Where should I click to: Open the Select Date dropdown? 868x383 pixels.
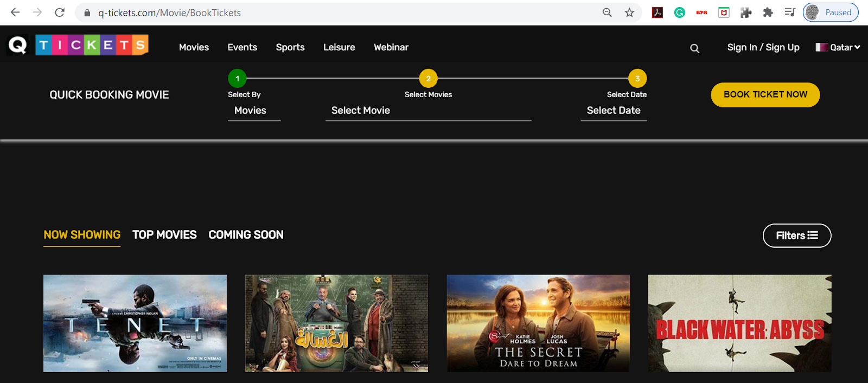tap(614, 111)
